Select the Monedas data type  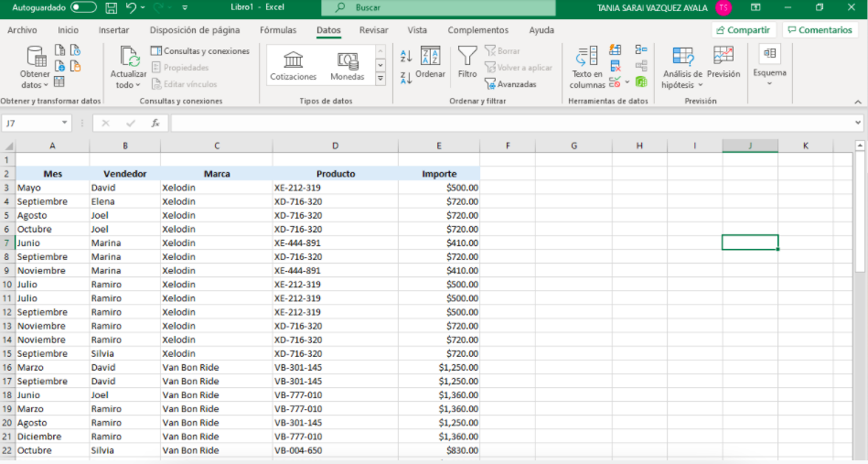coord(347,67)
